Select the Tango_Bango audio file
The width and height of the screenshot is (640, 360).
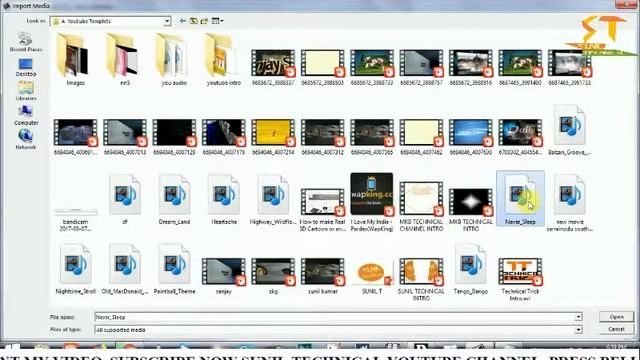click(471, 269)
